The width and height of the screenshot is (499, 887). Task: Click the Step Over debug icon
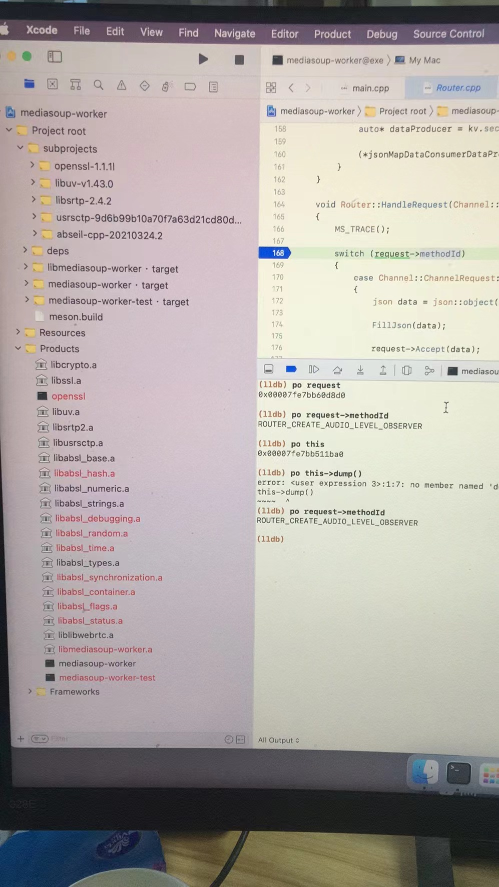337,370
